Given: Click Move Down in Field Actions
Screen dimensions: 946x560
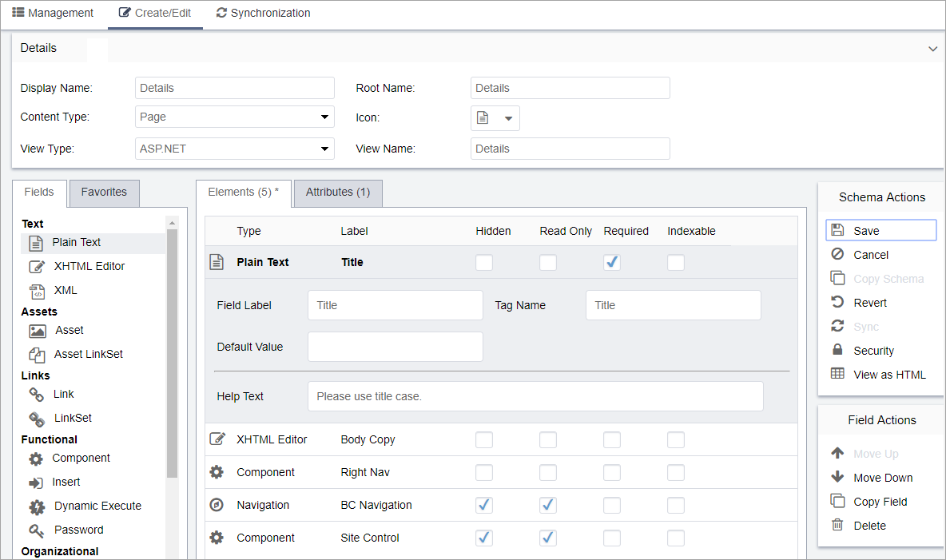Looking at the screenshot, I should (882, 478).
